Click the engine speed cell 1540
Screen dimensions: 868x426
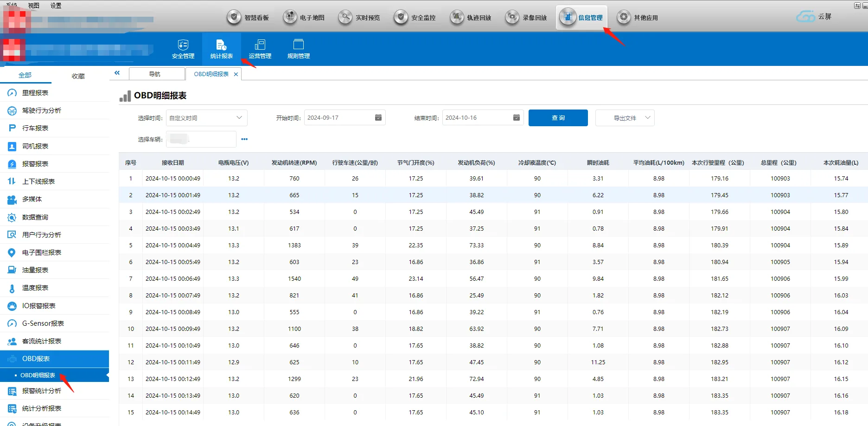point(294,279)
